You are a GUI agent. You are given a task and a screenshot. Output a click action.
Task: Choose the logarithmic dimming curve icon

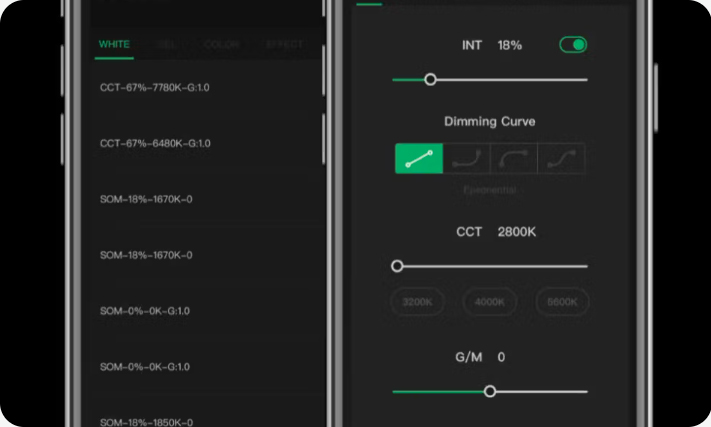pyautogui.click(x=513, y=158)
